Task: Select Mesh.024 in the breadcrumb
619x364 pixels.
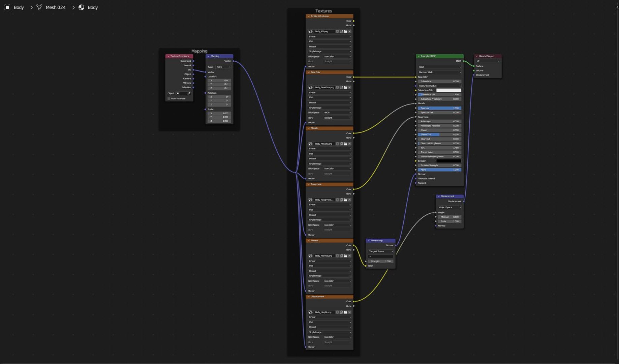Action: [x=56, y=7]
